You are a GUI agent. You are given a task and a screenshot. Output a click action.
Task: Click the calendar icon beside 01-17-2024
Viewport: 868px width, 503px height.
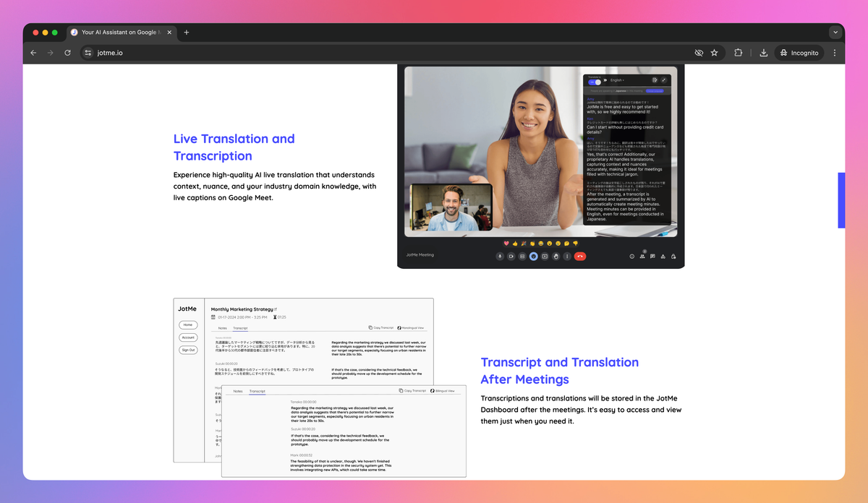213,317
